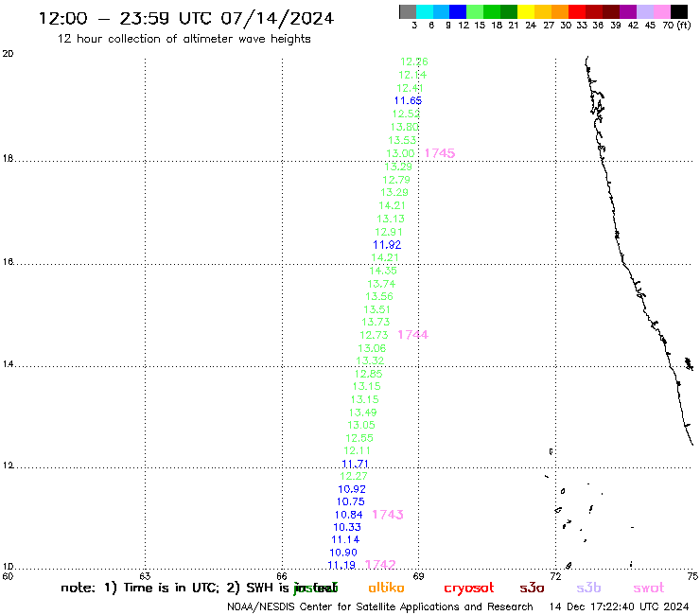Click the dark red 's3a' legend label
The image size is (700, 615).
pyautogui.click(x=532, y=588)
